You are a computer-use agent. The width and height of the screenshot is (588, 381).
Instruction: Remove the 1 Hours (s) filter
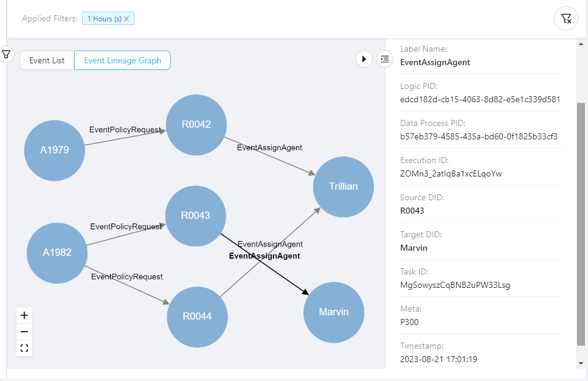[x=126, y=19]
